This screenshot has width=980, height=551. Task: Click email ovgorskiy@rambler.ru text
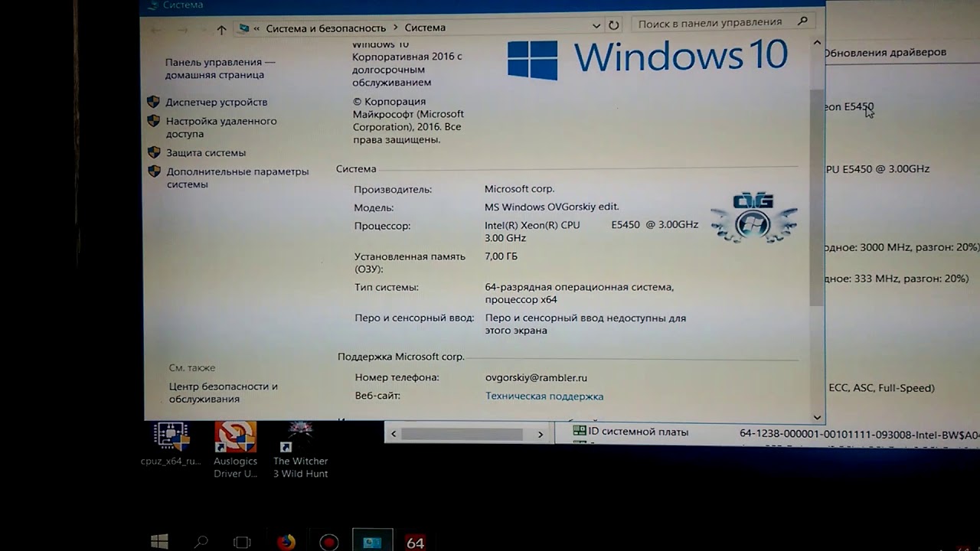coord(536,377)
